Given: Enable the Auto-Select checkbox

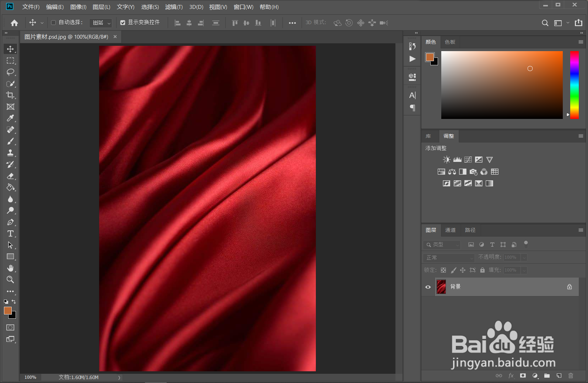Looking at the screenshot, I should pos(53,22).
